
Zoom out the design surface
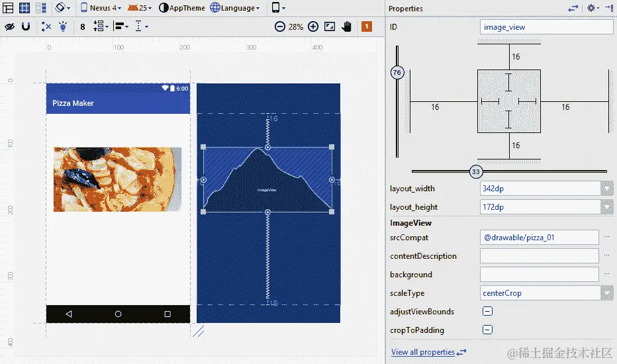(280, 26)
